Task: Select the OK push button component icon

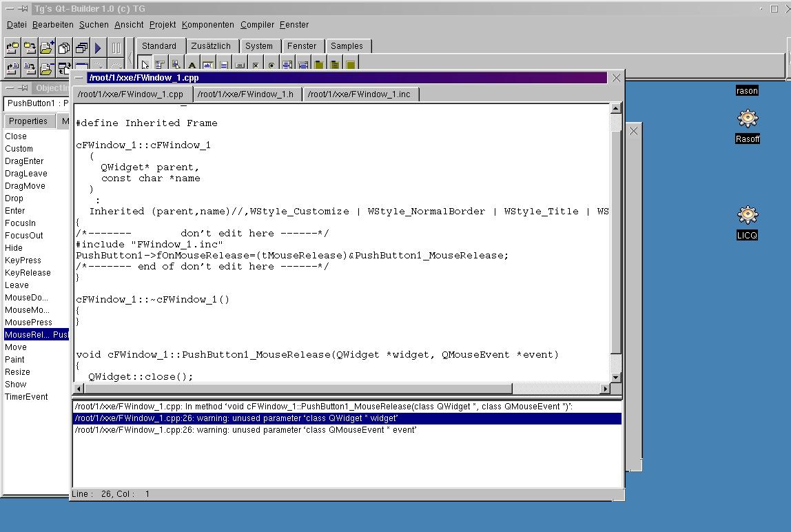Action: (x=240, y=65)
